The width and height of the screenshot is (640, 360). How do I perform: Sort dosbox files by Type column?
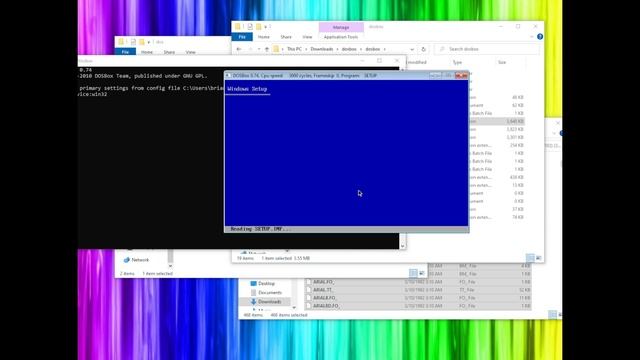tap(457, 62)
